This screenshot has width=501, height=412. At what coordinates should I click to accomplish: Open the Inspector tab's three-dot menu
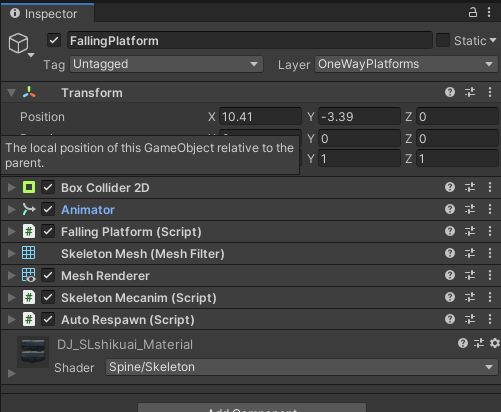click(489, 12)
